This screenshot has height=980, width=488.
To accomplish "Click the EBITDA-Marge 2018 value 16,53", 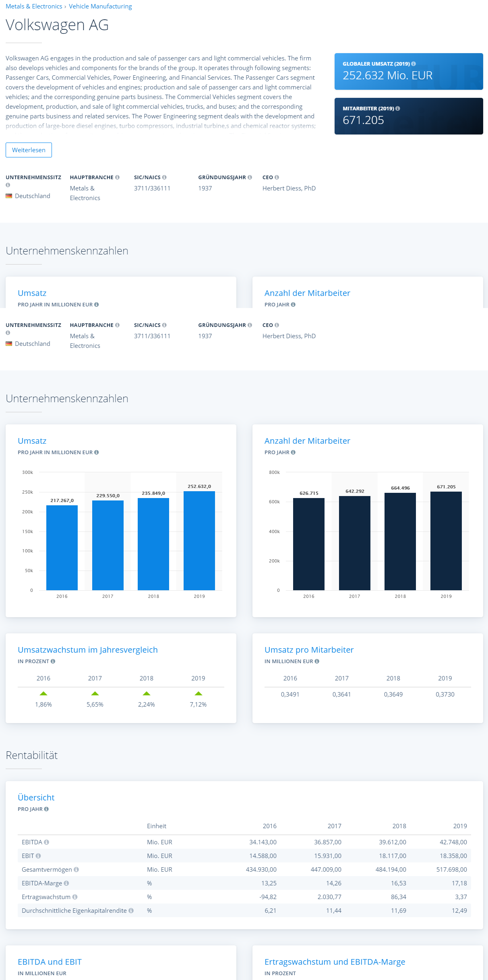I will coord(399,883).
